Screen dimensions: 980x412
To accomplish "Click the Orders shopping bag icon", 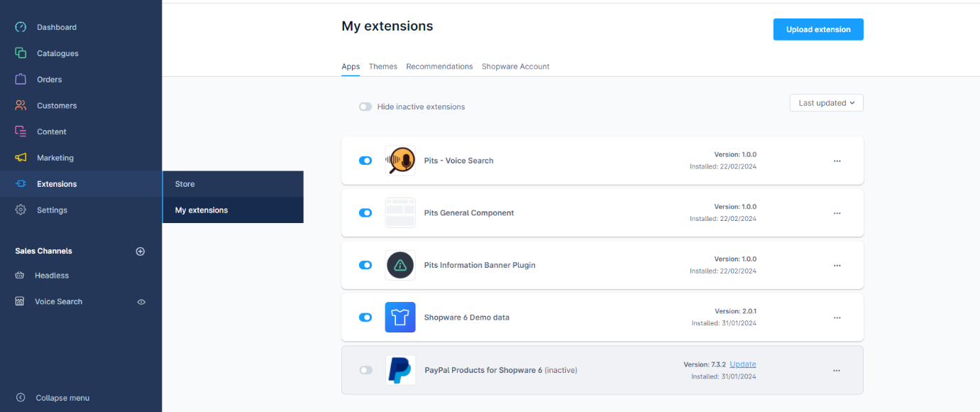I will pos(21,79).
